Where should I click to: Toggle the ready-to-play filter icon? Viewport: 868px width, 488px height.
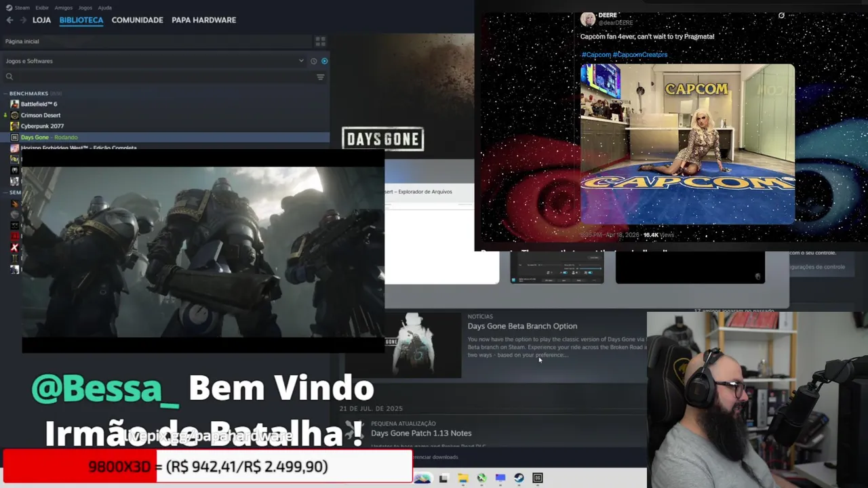(324, 61)
